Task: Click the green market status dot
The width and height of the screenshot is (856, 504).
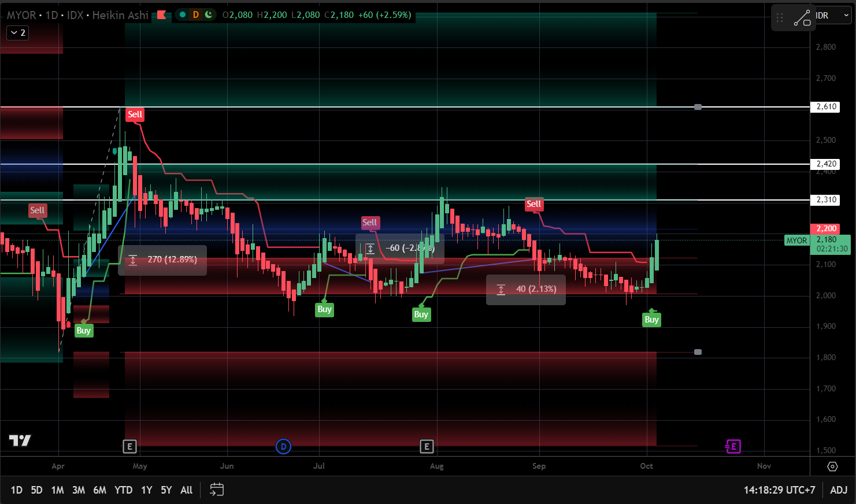Action: 183,15
